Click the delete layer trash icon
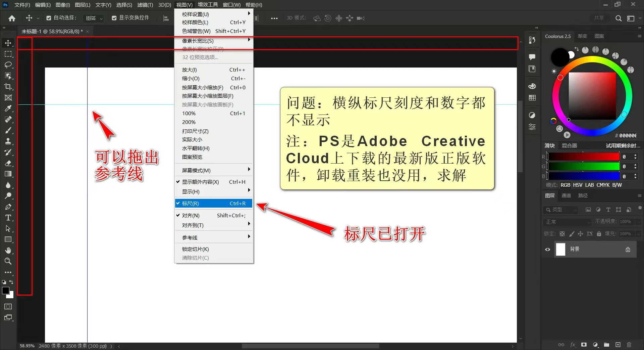The image size is (644, 350). (629, 345)
